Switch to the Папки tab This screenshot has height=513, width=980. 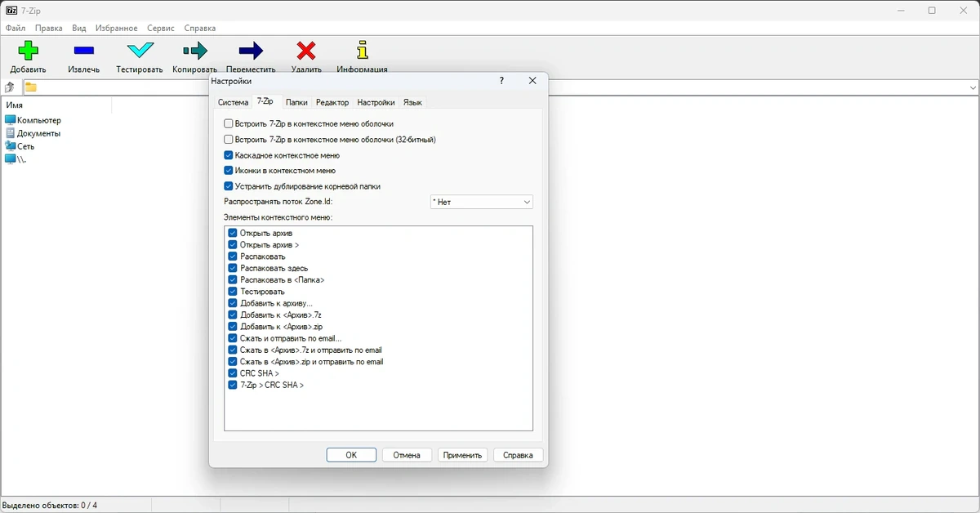[296, 102]
